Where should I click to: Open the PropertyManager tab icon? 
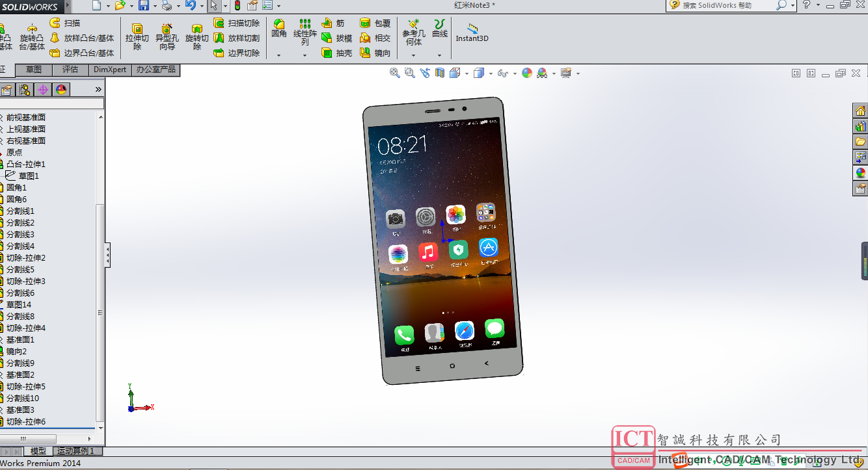pos(7,90)
